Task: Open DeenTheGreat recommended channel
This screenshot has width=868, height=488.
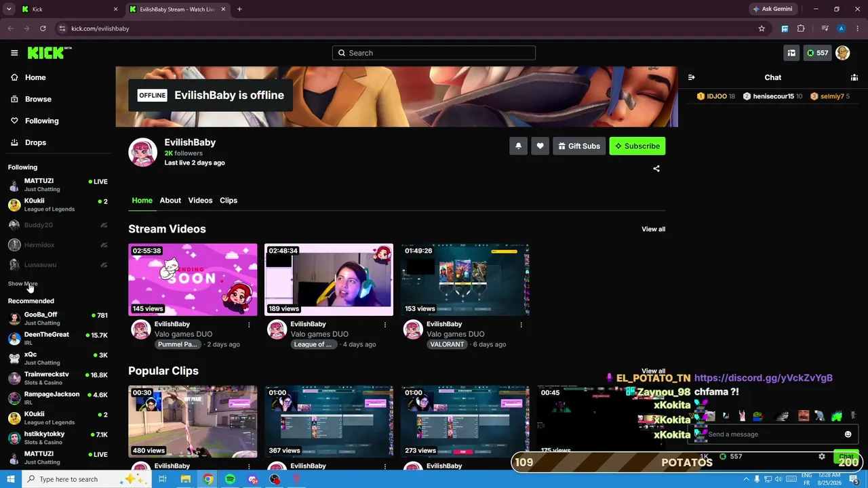Action: point(58,338)
